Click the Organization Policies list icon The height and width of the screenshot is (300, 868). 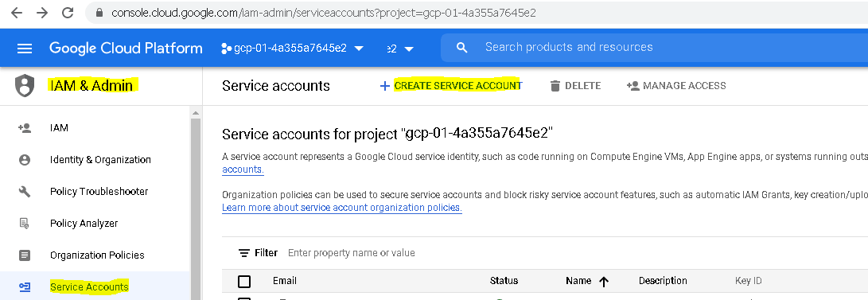(25, 255)
